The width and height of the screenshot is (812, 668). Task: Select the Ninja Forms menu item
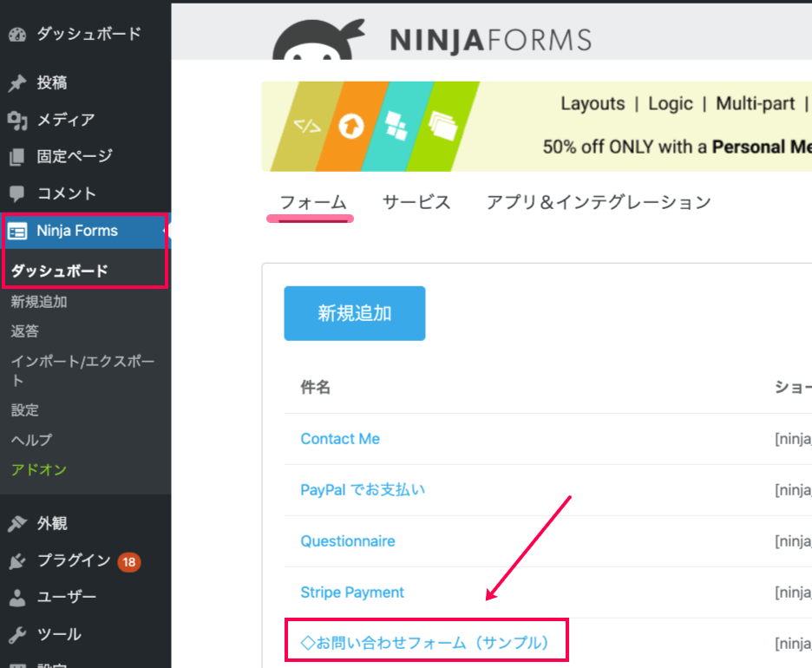(77, 231)
